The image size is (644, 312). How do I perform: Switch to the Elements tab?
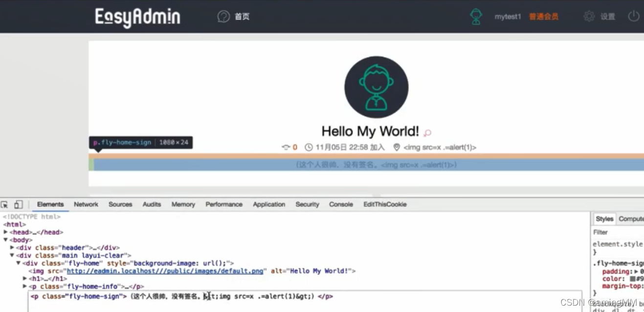tap(50, 204)
